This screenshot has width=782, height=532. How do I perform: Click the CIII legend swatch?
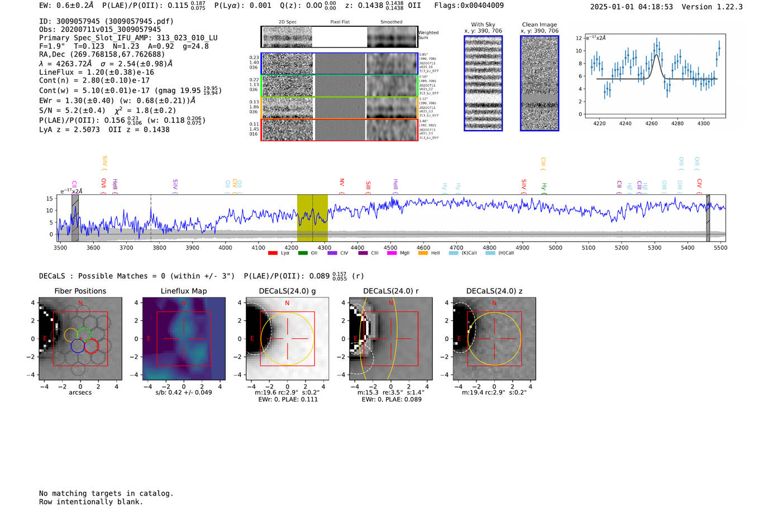coord(363,253)
